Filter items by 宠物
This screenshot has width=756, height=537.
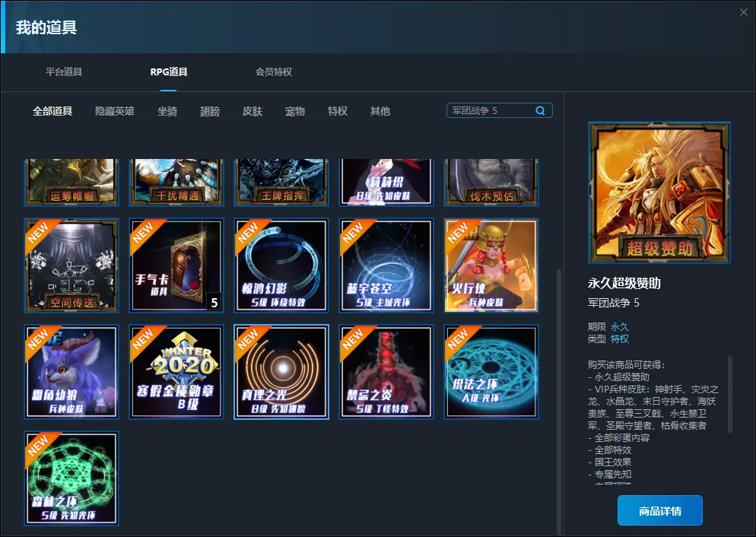[x=295, y=111]
